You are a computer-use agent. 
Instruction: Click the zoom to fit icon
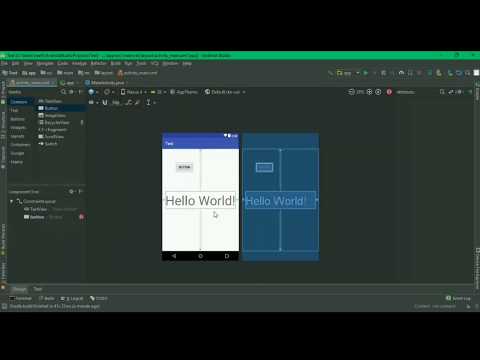(x=378, y=92)
